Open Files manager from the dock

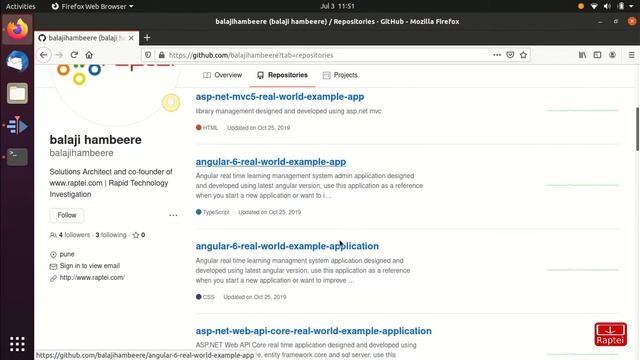17,93
